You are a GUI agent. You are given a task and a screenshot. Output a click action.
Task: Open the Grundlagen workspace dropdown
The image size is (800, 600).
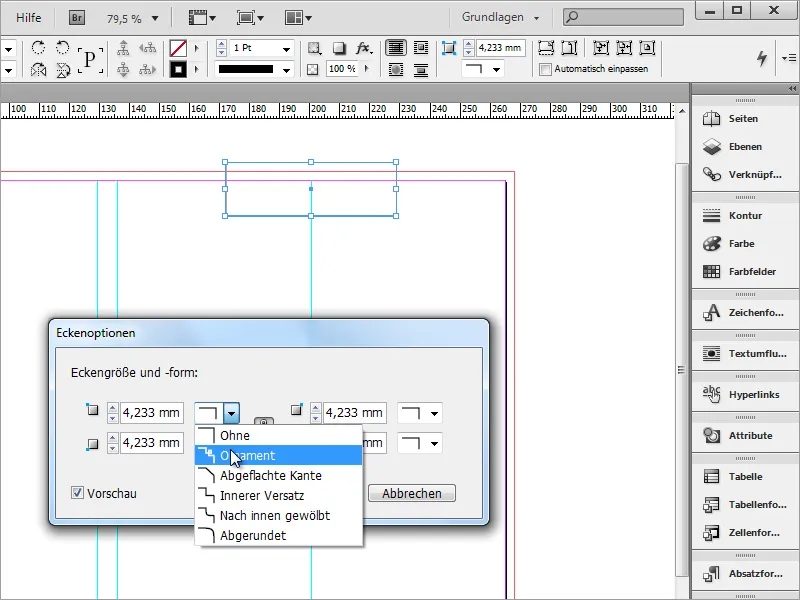coord(500,17)
